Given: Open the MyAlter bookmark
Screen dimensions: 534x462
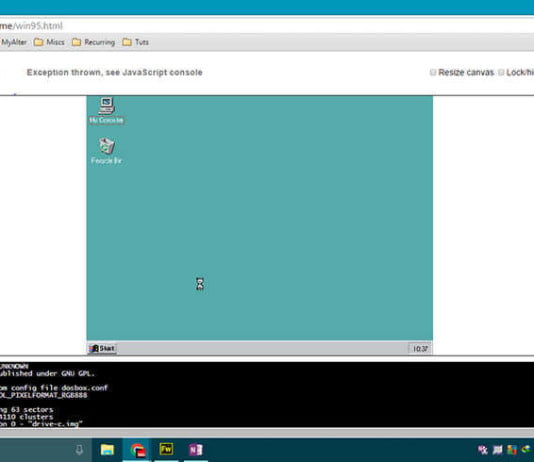Looking at the screenshot, I should pos(14,42).
